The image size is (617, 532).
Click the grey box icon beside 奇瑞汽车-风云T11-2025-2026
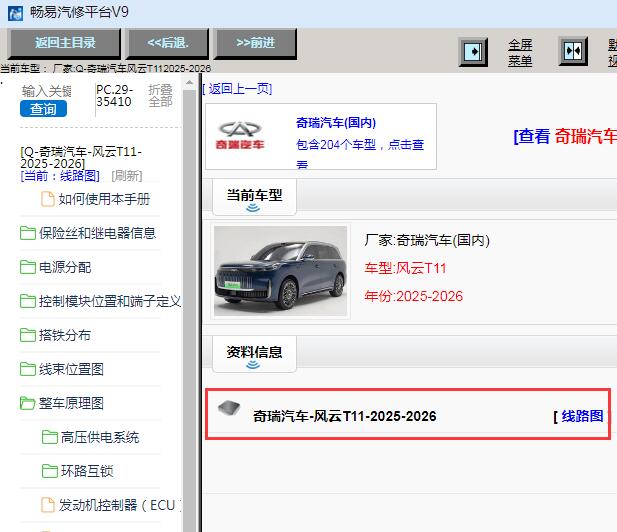[x=229, y=408]
